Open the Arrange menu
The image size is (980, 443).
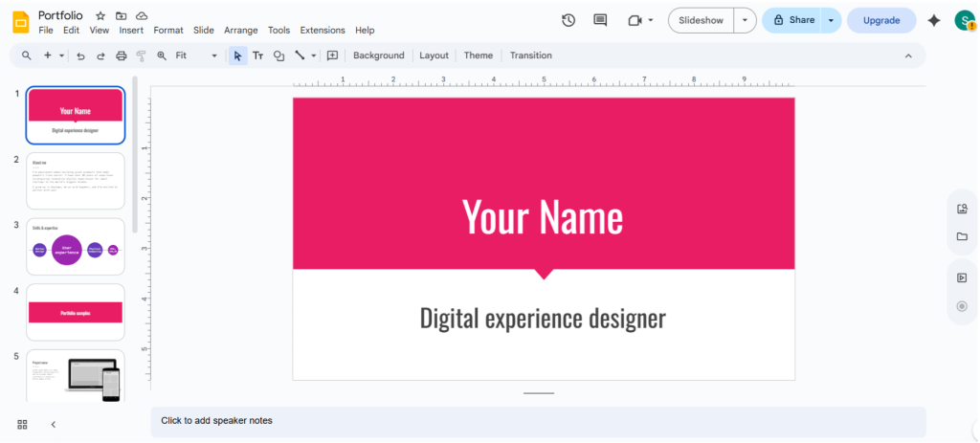coord(241,30)
